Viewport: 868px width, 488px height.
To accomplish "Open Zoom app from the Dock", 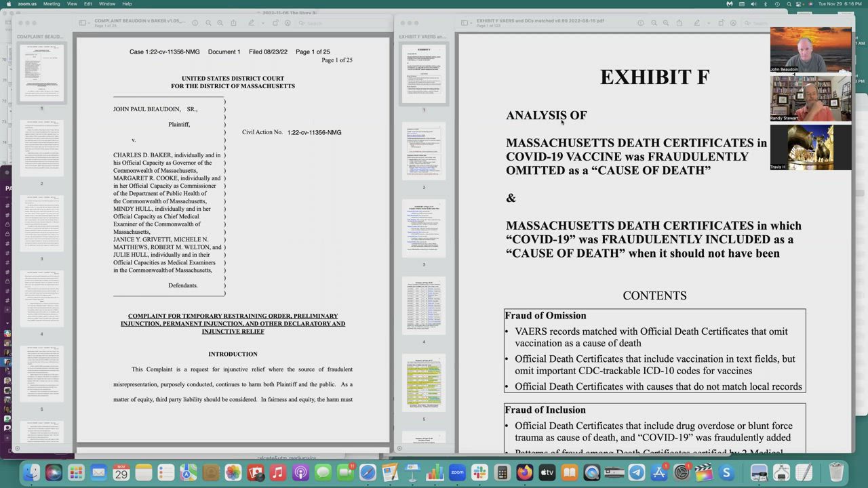I will point(457,472).
